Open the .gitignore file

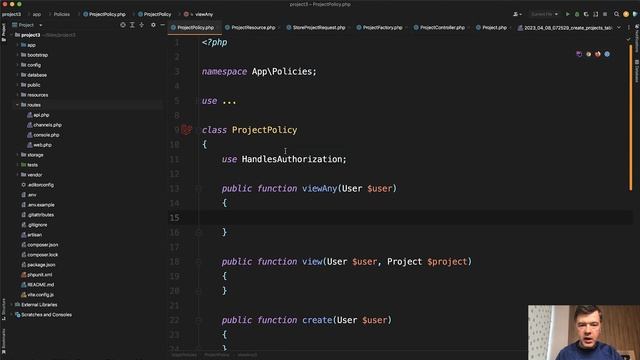[x=34, y=225]
